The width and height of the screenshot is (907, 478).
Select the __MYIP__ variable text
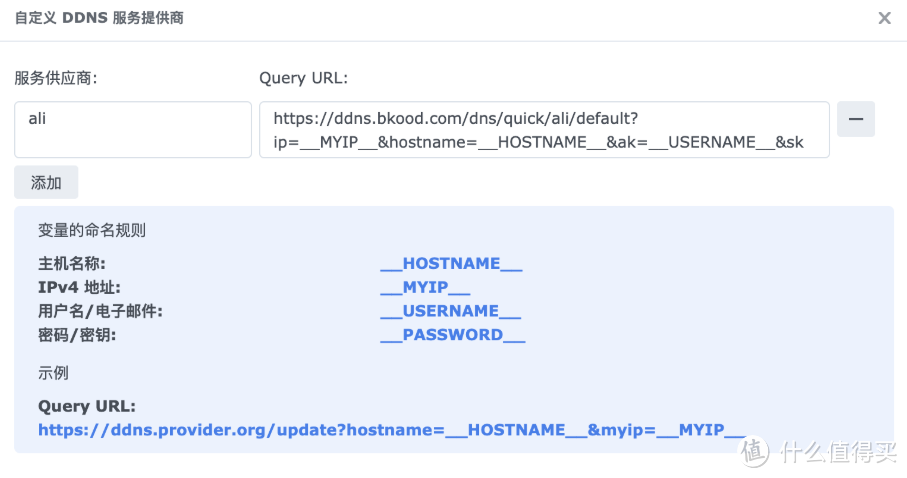(425, 288)
